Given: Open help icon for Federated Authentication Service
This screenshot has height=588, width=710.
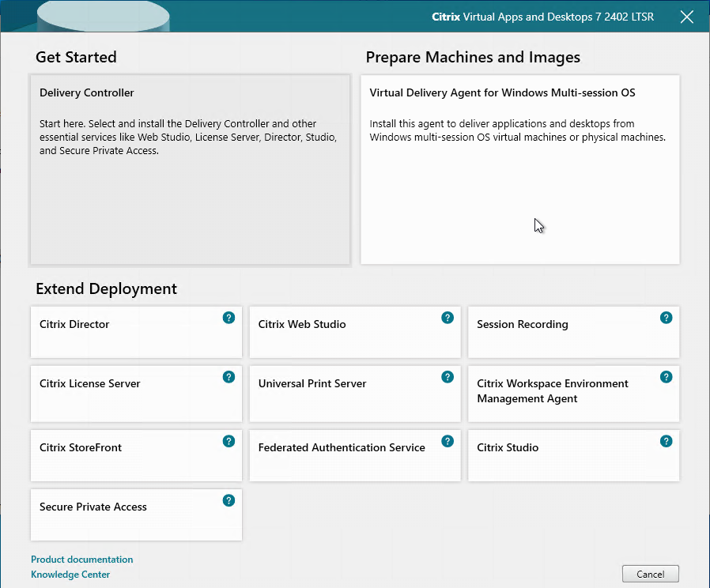Looking at the screenshot, I should tap(448, 441).
